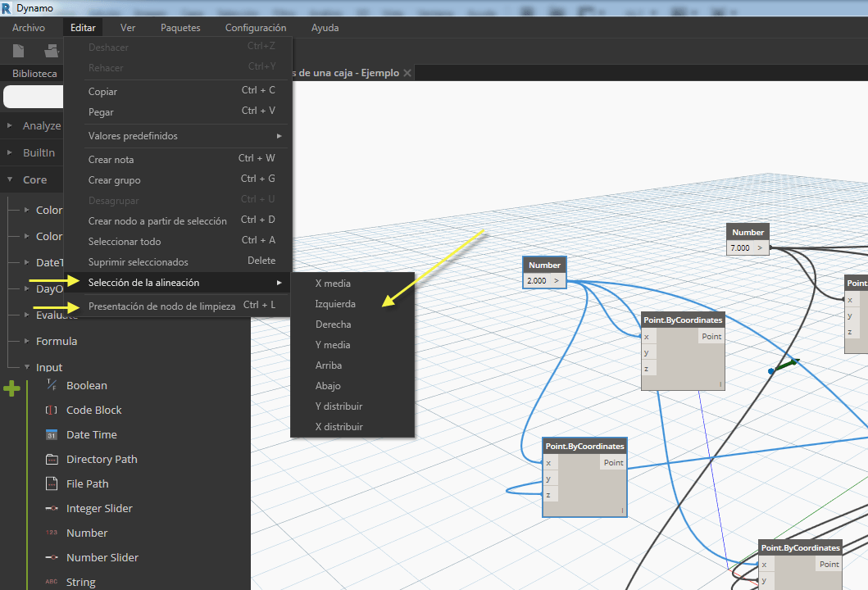Select the Code Block node icon
Screen dimensions: 868x590
pyautogui.click(x=52, y=410)
